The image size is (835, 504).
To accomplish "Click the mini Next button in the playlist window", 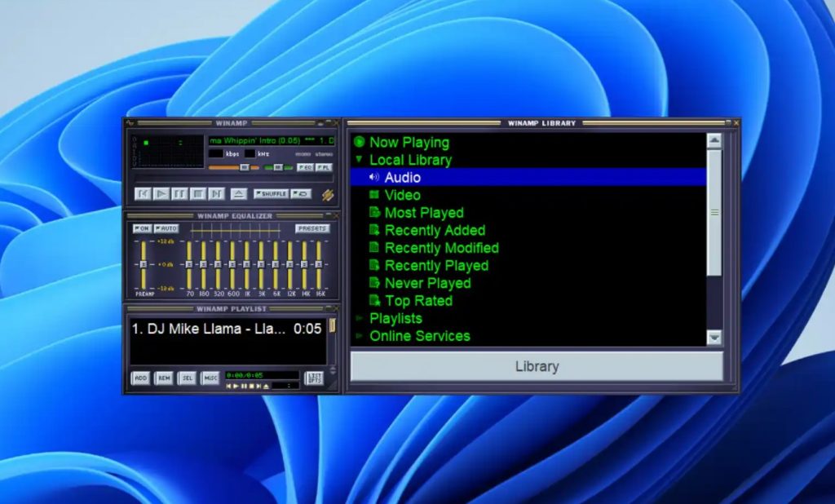I will point(258,387).
